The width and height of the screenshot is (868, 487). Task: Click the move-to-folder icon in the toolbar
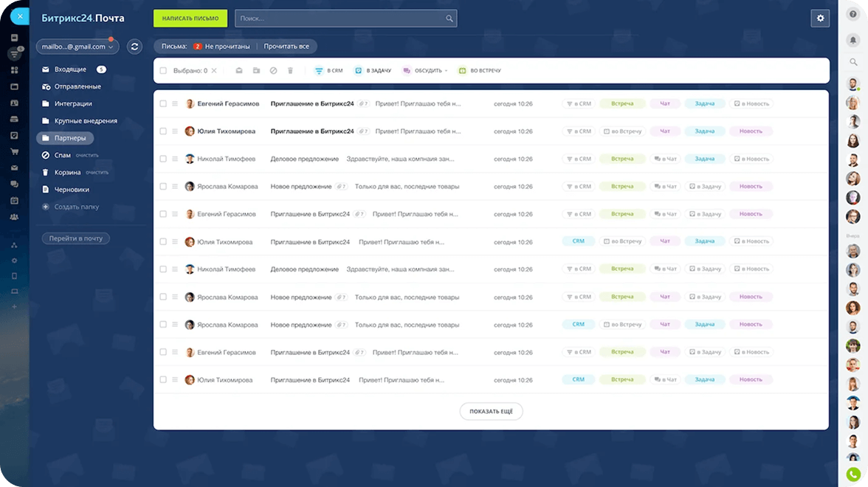(x=256, y=71)
